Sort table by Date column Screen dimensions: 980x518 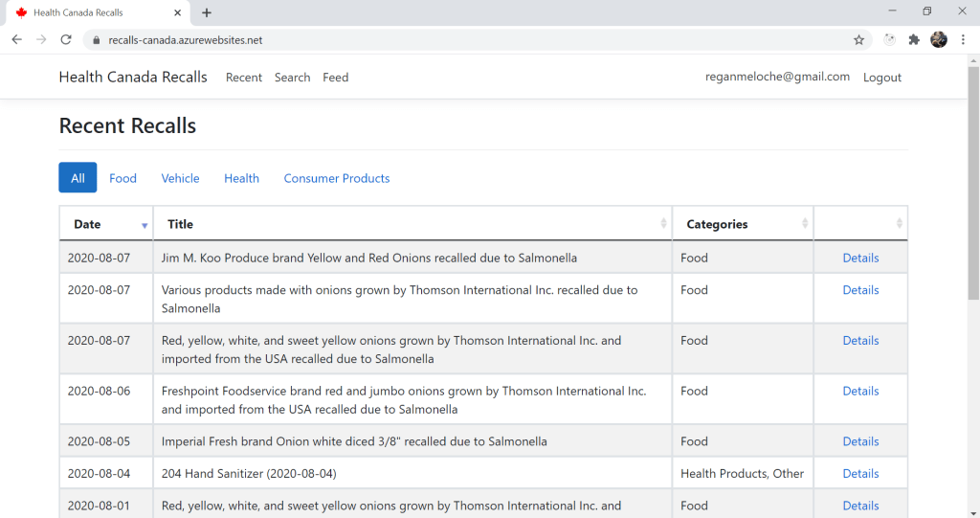point(105,224)
